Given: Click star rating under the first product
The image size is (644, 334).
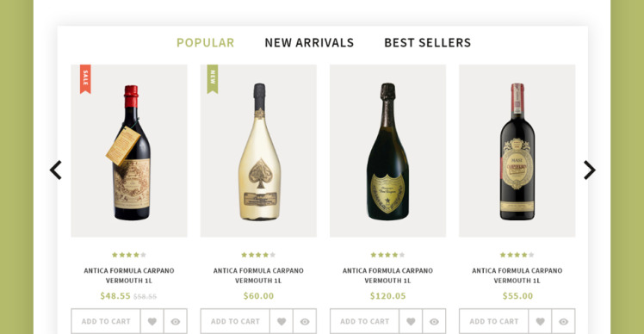Looking at the screenshot, I should click(129, 255).
